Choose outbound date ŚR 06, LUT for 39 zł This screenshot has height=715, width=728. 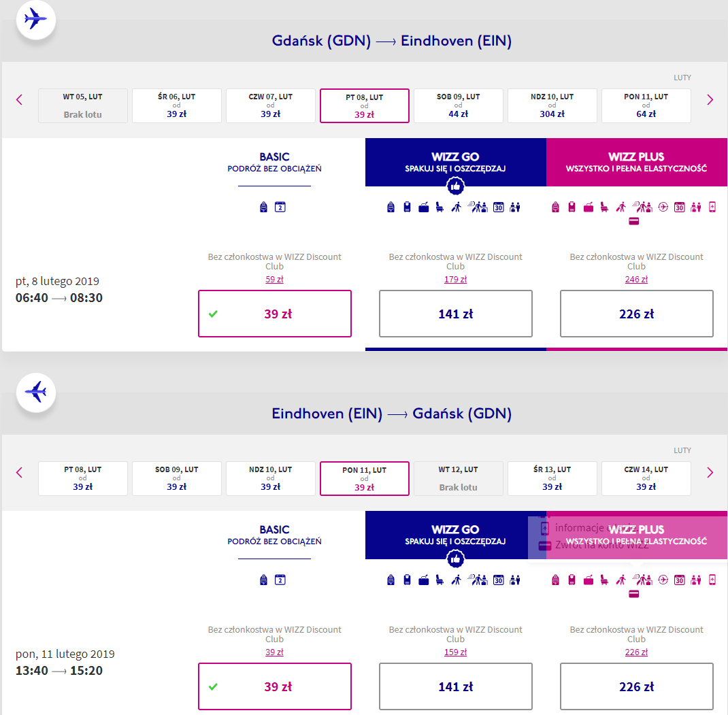point(177,106)
